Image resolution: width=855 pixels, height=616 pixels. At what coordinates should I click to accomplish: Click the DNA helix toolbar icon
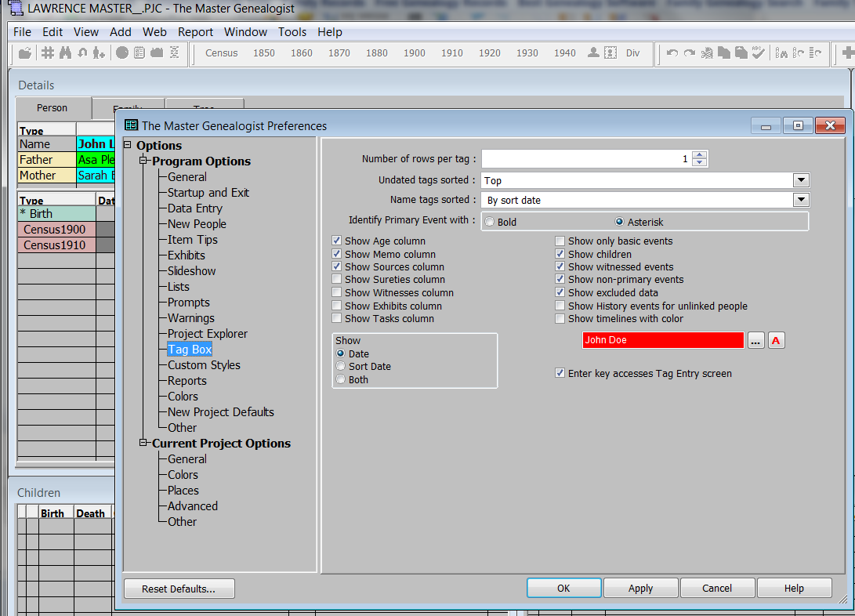click(x=175, y=53)
